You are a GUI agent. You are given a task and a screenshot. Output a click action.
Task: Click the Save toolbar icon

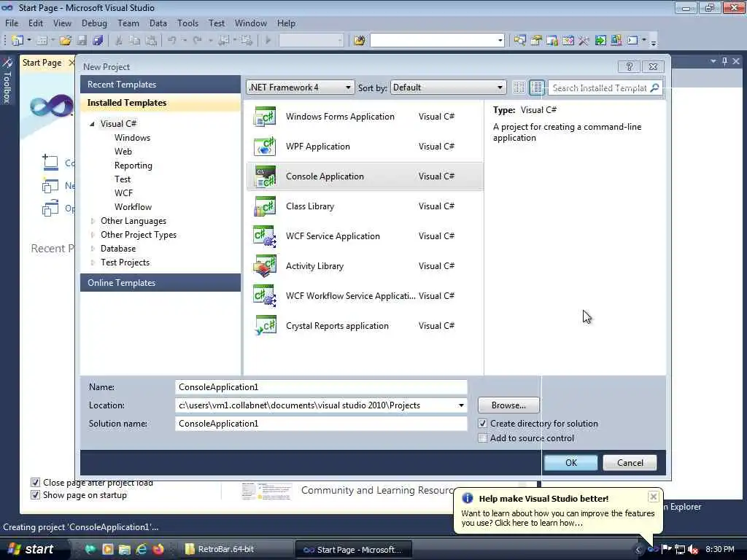[82, 41]
